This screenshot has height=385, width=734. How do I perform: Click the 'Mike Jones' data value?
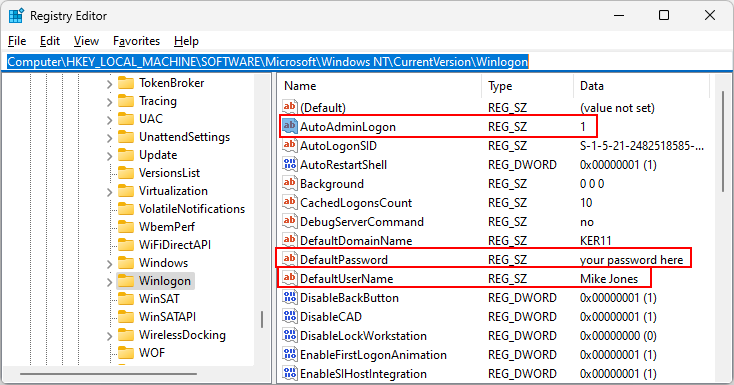point(609,279)
